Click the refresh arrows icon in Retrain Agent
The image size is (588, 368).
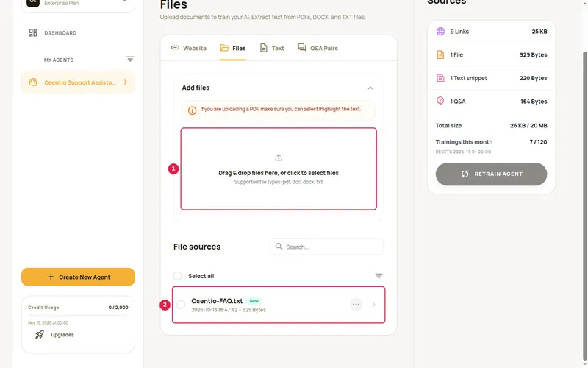[465, 174]
